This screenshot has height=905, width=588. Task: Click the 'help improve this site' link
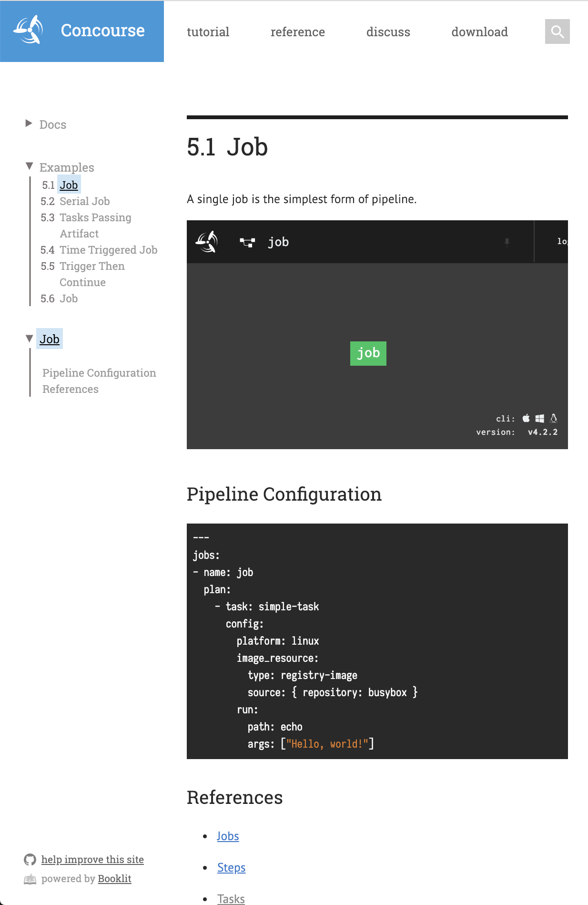pyautogui.click(x=92, y=859)
